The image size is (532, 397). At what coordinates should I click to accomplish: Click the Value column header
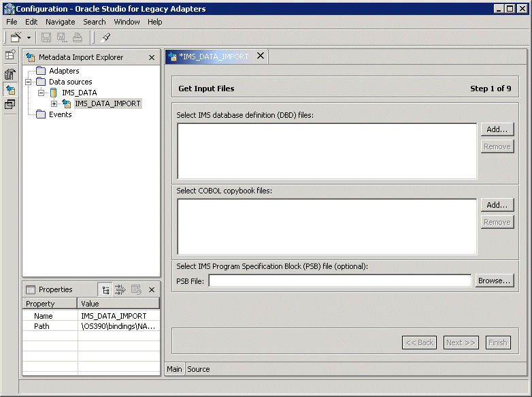[118, 304]
